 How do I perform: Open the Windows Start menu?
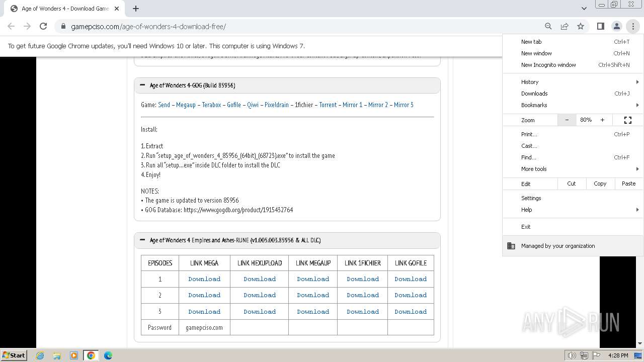point(14,355)
